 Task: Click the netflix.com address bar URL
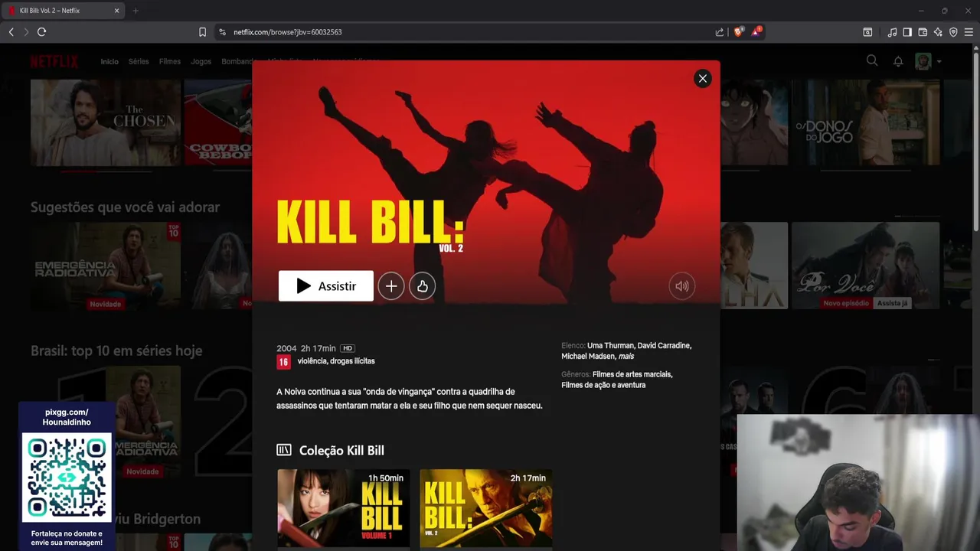pos(288,32)
